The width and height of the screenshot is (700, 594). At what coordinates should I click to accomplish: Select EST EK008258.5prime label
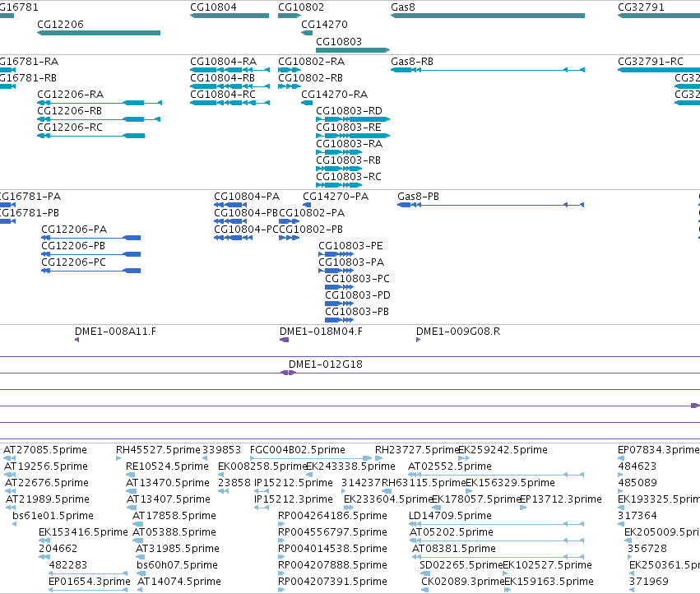pos(262,466)
